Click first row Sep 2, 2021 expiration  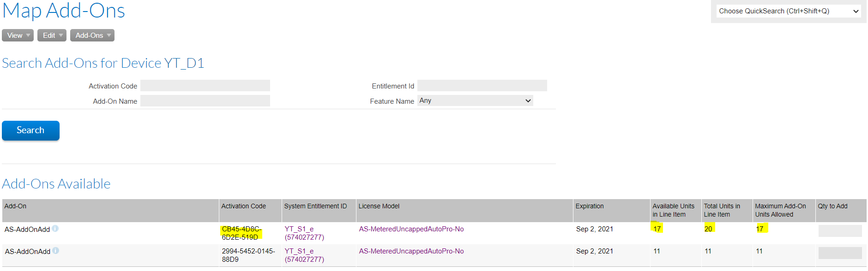(595, 229)
